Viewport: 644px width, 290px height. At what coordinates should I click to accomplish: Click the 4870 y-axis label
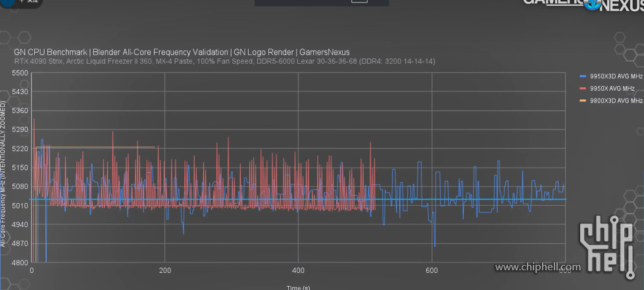[x=20, y=243]
